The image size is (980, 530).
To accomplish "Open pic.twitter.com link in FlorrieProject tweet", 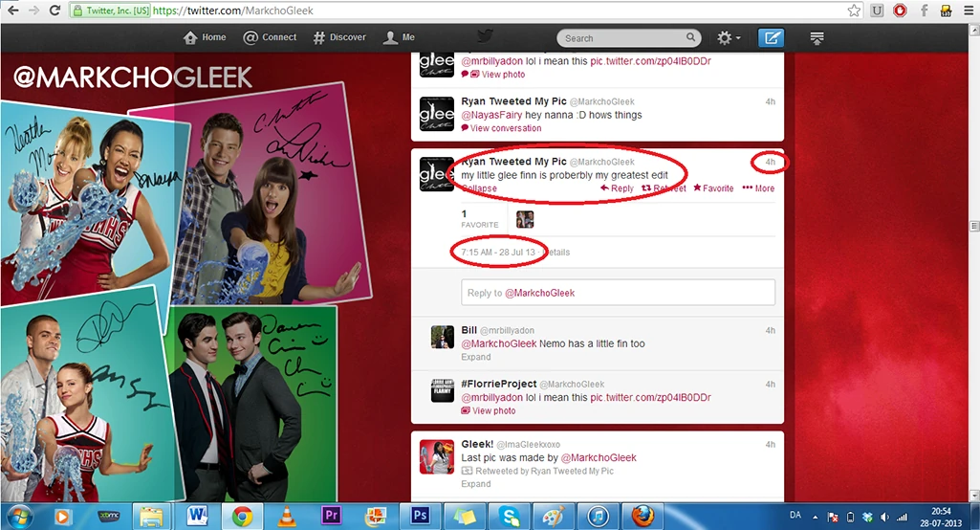I will click(650, 397).
